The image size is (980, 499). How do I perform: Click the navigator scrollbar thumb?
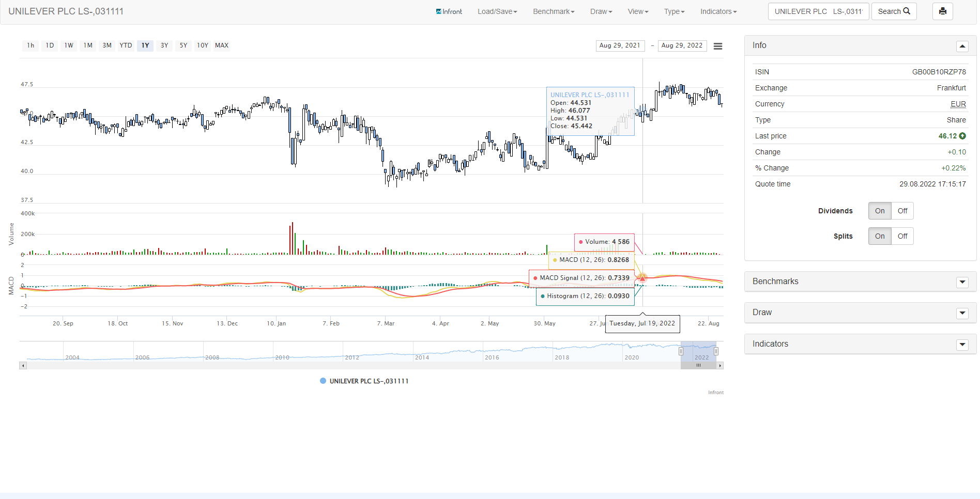pos(698,366)
